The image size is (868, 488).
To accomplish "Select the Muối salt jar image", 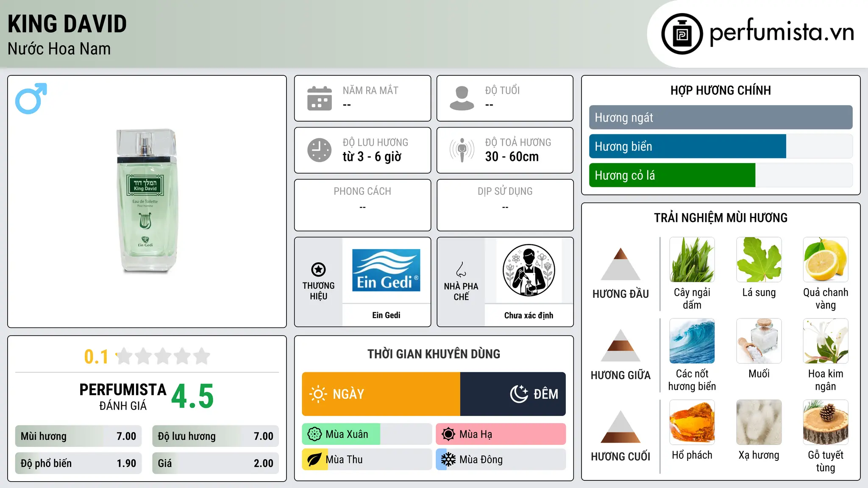I will (x=759, y=341).
